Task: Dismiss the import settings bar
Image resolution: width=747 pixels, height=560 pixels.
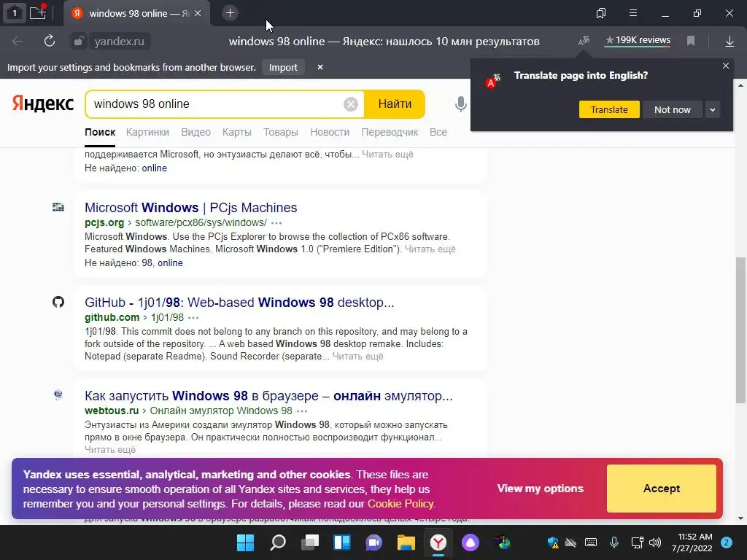Action: click(x=320, y=67)
